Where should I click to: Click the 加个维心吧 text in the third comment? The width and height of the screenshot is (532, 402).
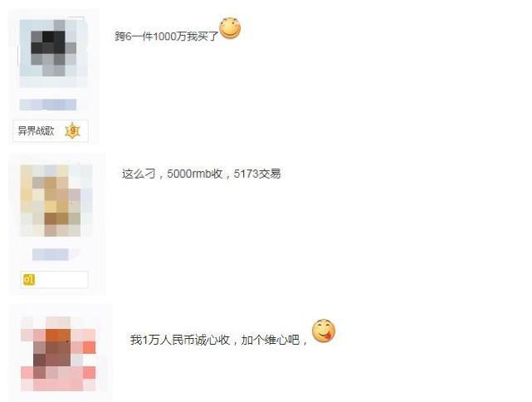271,340
